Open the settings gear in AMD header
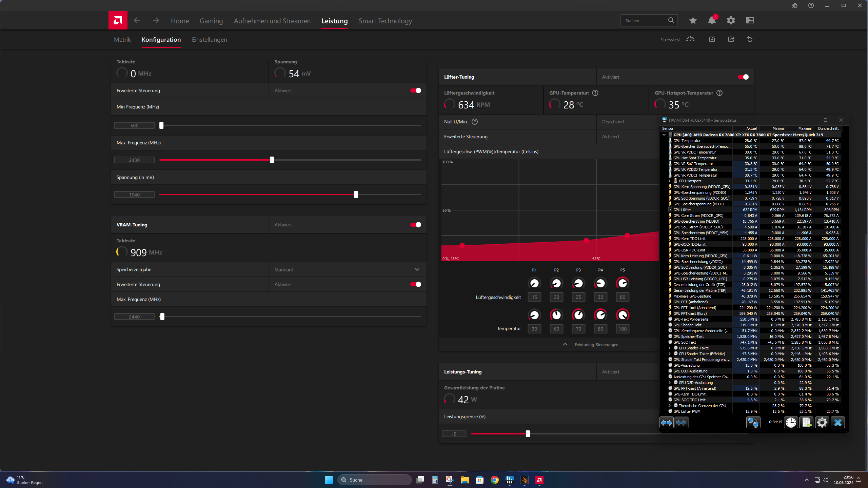 731,20
